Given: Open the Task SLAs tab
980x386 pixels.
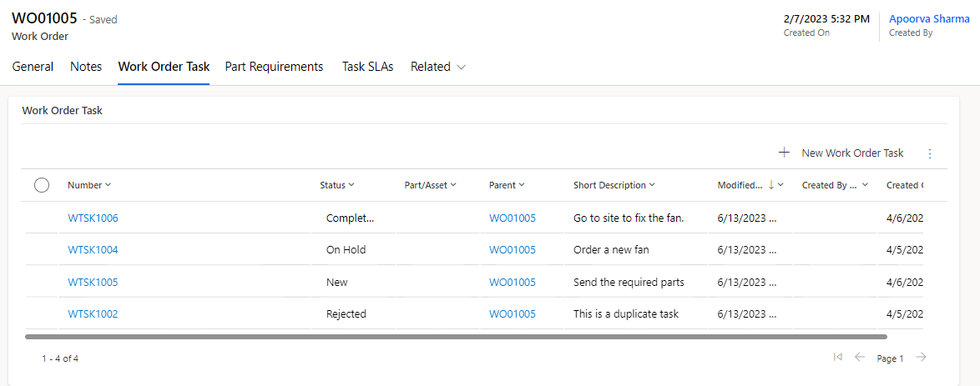Looking at the screenshot, I should (367, 67).
